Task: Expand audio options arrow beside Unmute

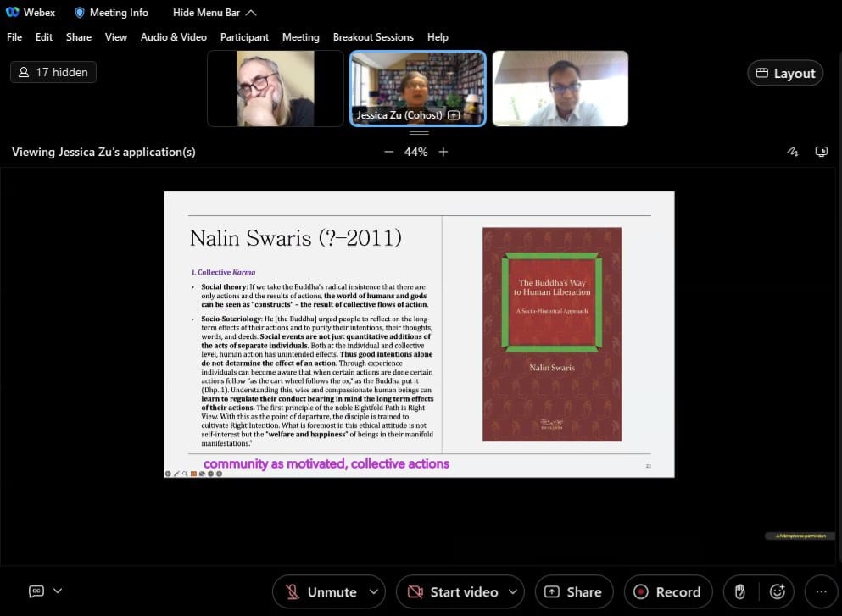Action: (371, 591)
